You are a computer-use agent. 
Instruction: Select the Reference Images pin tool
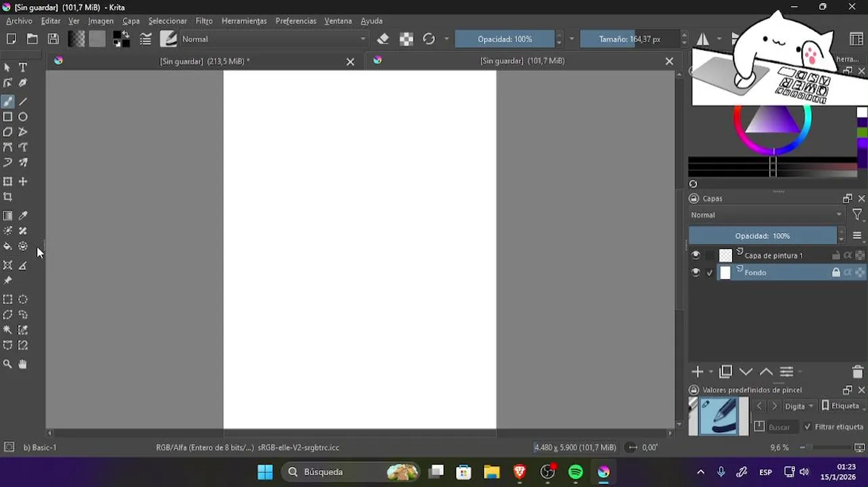click(x=7, y=281)
